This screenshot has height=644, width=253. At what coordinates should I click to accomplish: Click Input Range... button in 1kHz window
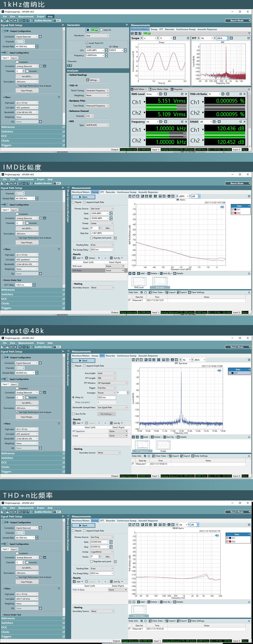tap(27, 90)
